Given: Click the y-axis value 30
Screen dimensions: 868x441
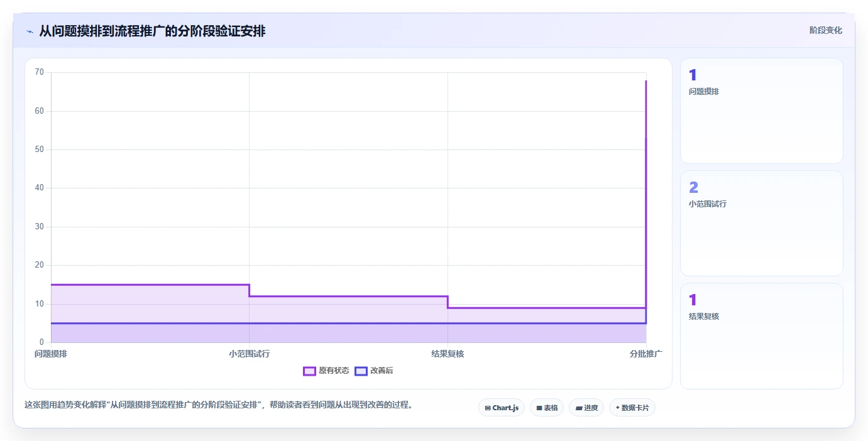Looking at the screenshot, I should point(40,227).
